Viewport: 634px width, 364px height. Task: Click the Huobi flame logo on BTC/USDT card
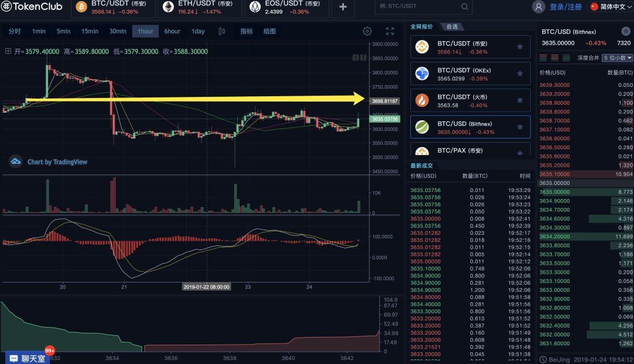point(422,100)
